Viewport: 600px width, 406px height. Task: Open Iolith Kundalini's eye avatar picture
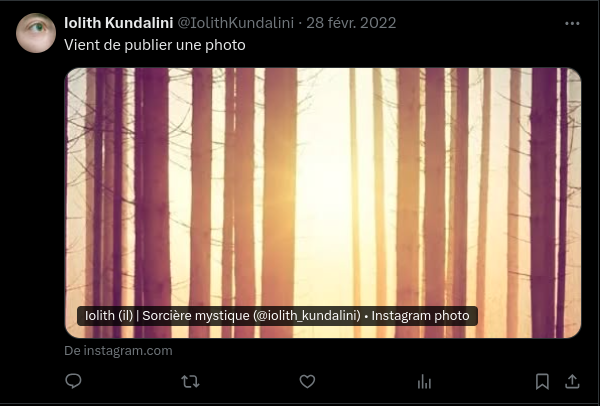click(x=36, y=33)
